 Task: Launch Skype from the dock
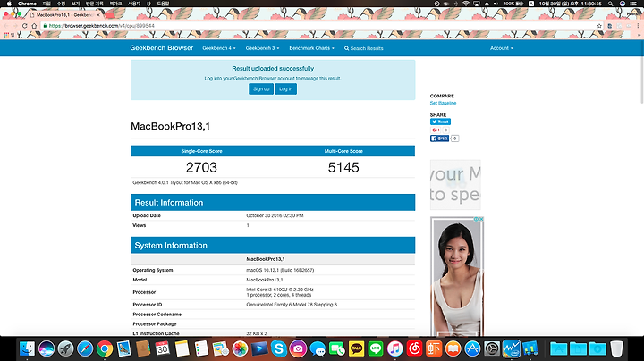point(279,348)
